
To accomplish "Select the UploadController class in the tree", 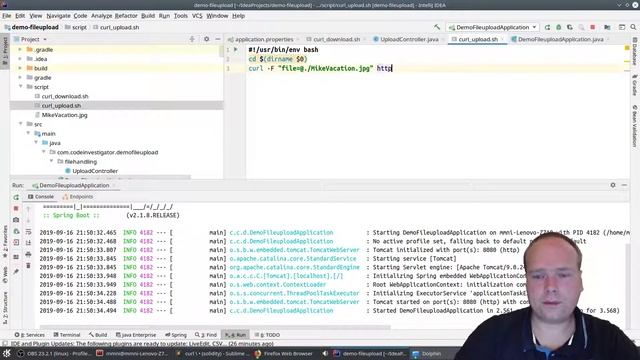I will click(95, 171).
